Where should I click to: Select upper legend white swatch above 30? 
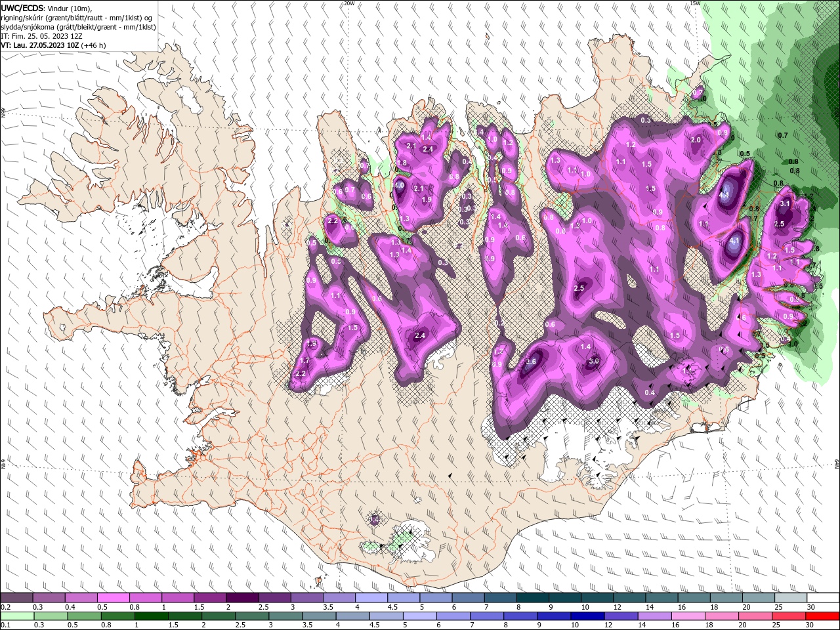823,598
